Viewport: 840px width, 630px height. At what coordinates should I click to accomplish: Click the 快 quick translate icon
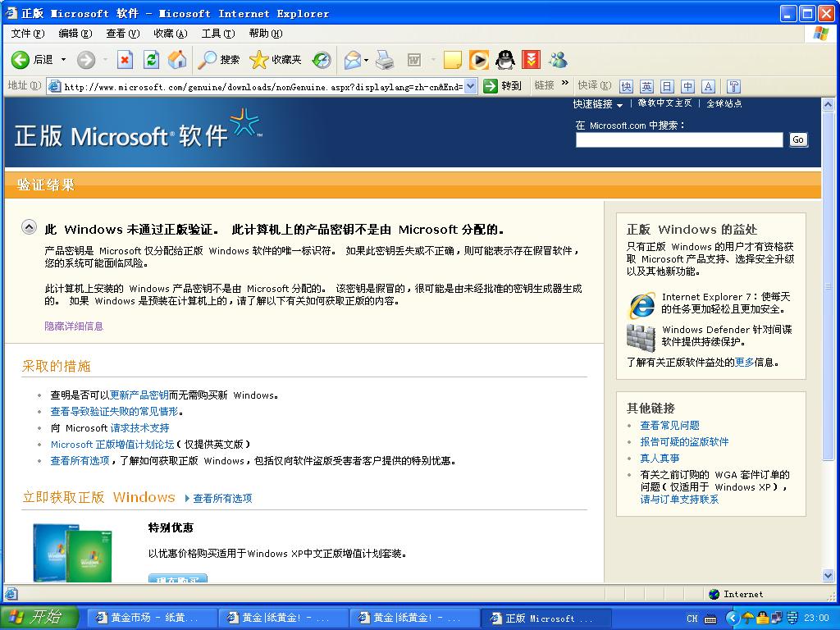pyautogui.click(x=626, y=86)
